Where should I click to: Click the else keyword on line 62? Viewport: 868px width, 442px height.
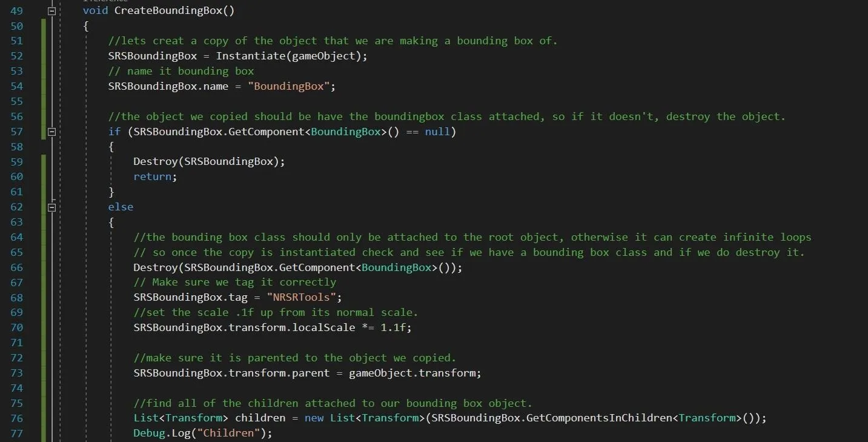121,207
